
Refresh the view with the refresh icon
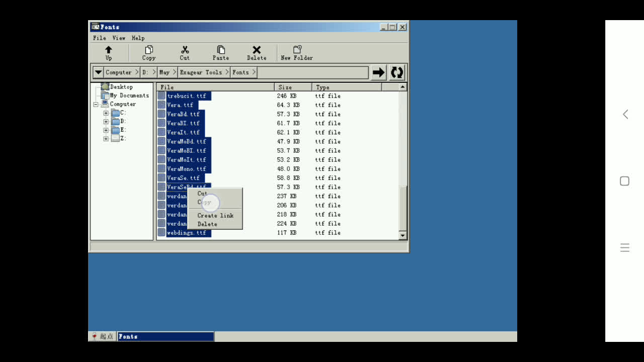click(x=396, y=72)
